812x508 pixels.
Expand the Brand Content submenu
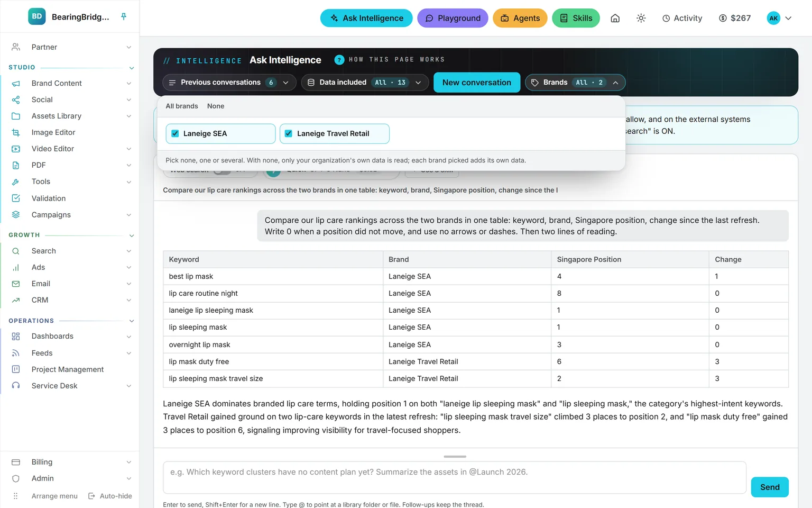click(128, 83)
